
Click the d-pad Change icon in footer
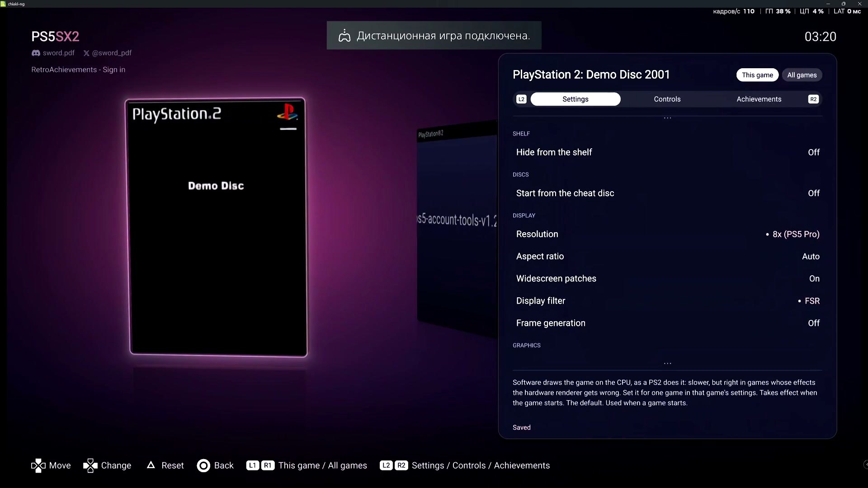(x=90, y=465)
